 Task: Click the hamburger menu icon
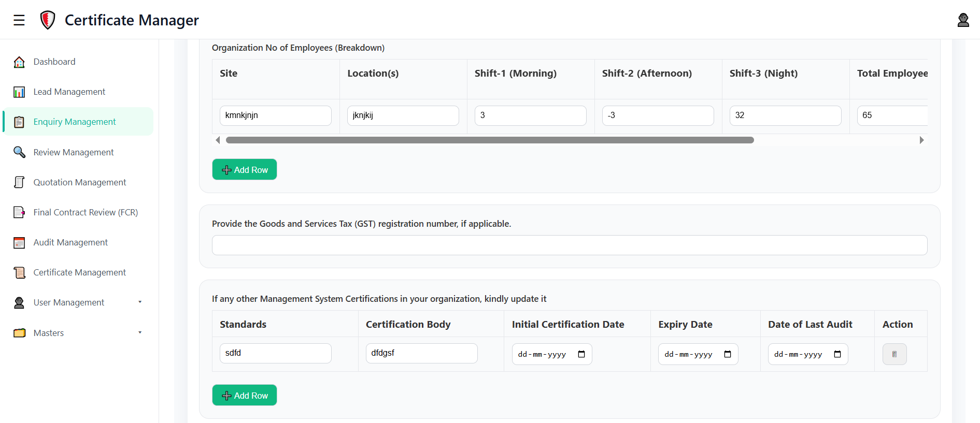click(19, 20)
